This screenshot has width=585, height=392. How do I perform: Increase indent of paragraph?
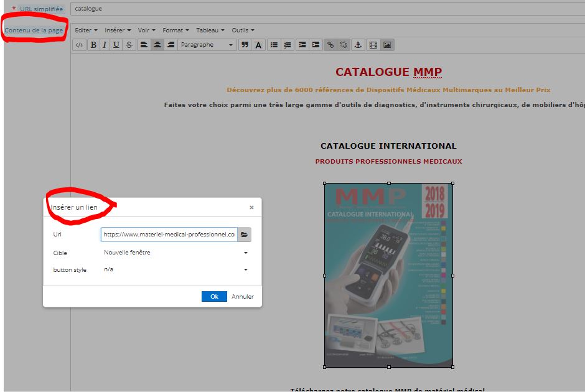tap(316, 45)
